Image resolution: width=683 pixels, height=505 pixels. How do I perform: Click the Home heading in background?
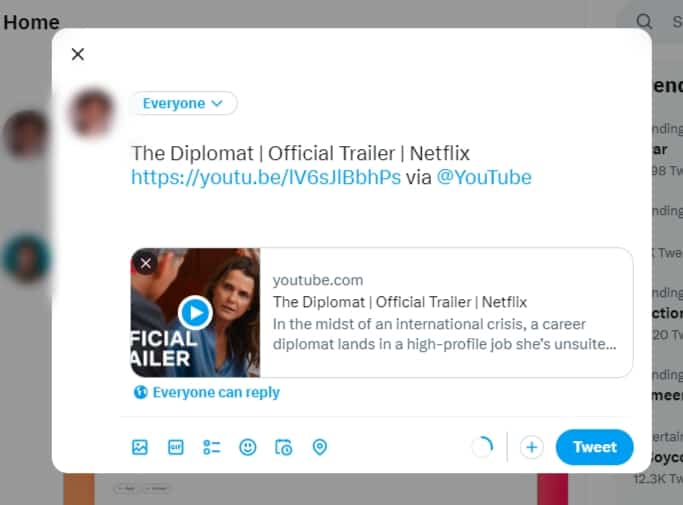click(31, 22)
